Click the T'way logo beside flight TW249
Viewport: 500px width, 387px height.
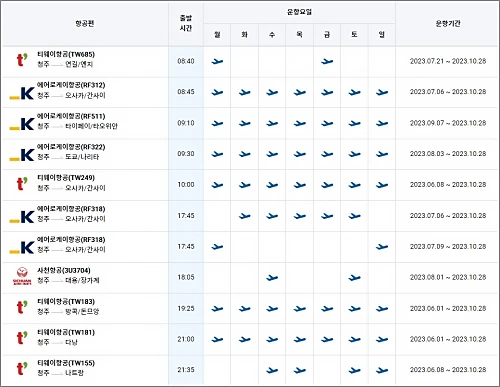click(22, 184)
